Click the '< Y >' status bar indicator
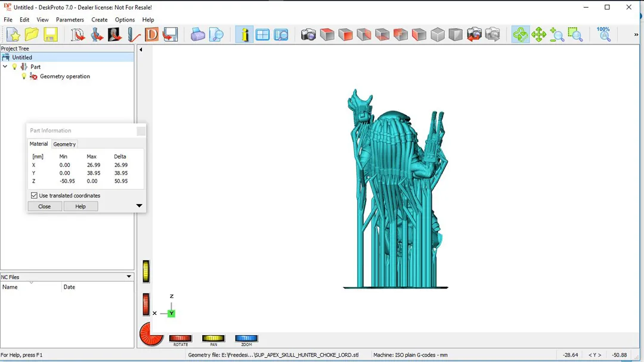The width and height of the screenshot is (644, 362). pyautogui.click(x=595, y=355)
